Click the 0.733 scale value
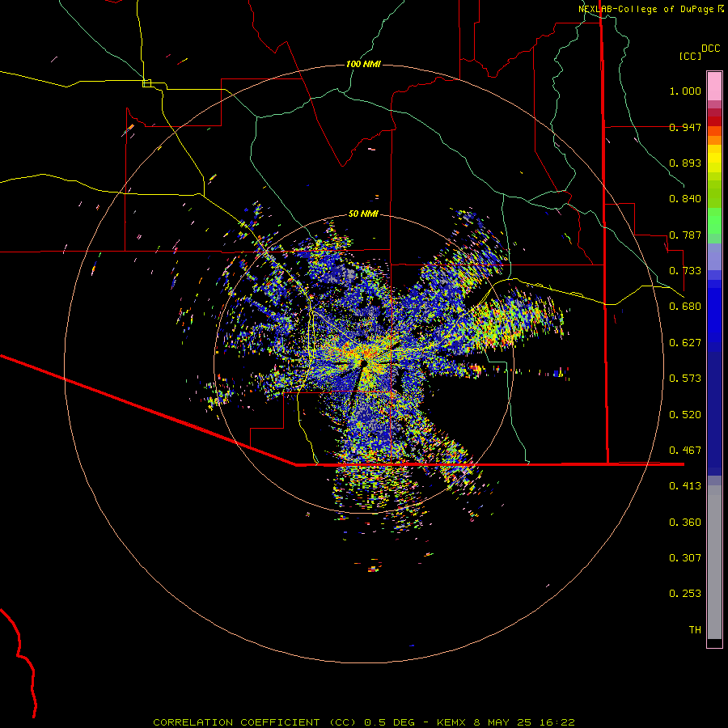The image size is (728, 728). 685,271
